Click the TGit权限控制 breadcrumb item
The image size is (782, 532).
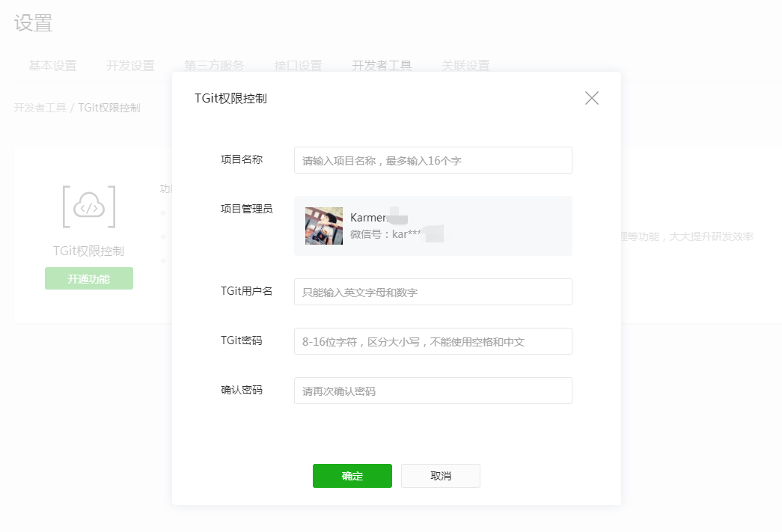click(109, 108)
